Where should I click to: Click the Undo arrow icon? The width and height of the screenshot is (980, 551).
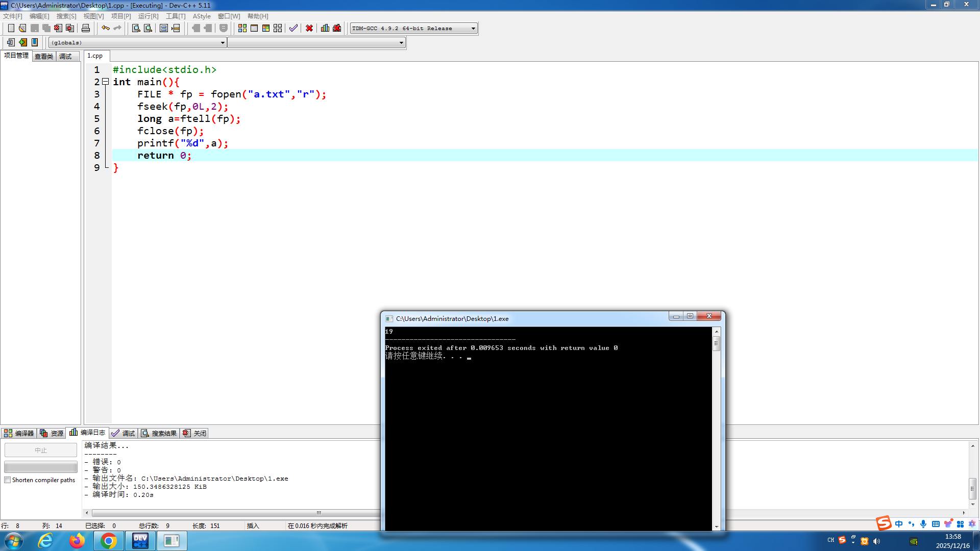pyautogui.click(x=105, y=28)
